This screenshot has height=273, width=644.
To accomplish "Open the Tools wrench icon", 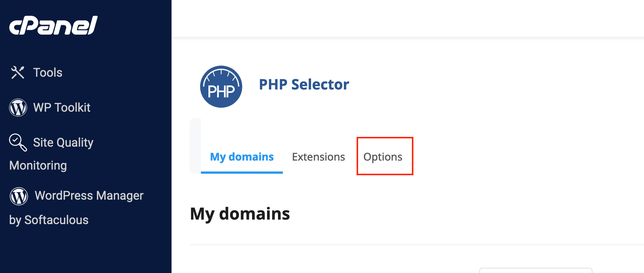I will (18, 72).
